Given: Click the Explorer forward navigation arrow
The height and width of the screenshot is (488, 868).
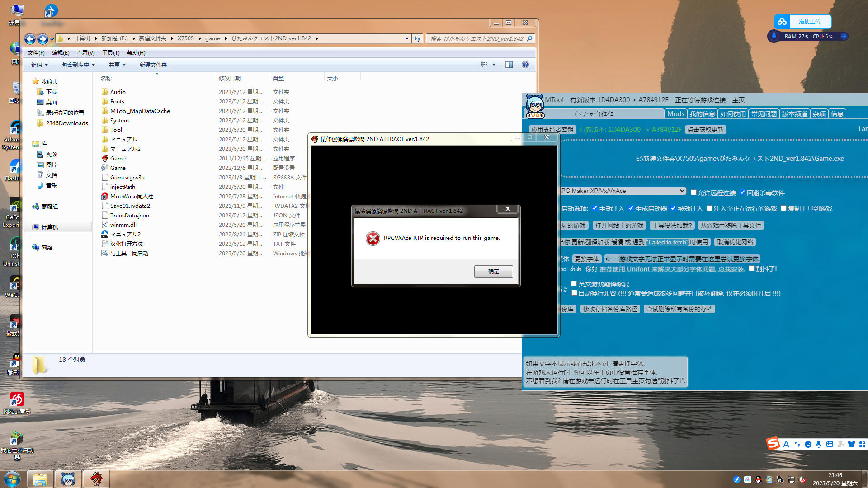Looking at the screenshot, I should tap(42, 39).
